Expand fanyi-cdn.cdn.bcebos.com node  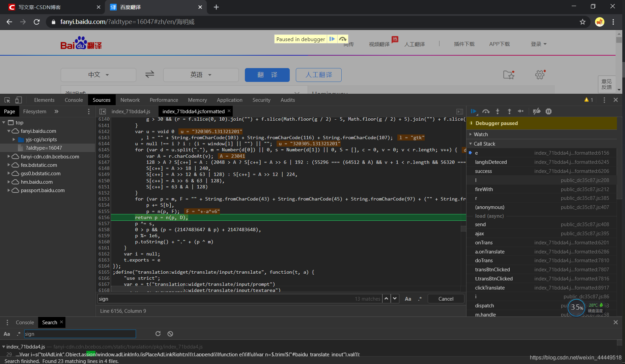(9, 157)
